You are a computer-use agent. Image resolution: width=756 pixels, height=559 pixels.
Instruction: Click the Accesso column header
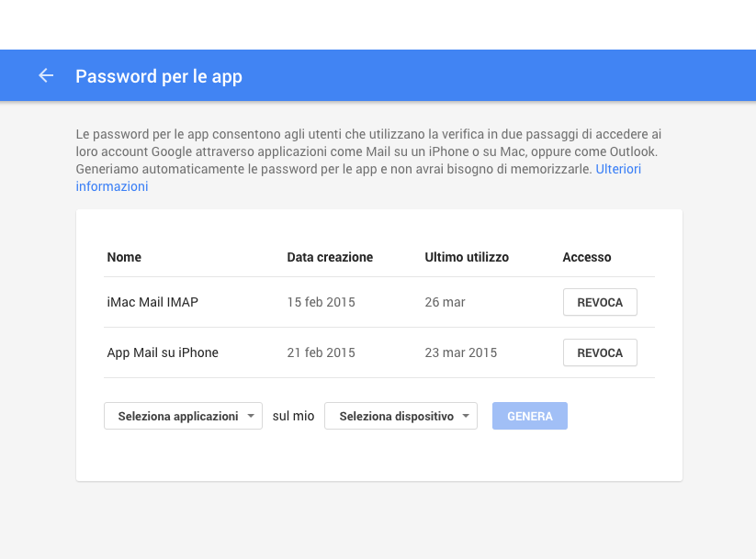click(587, 257)
